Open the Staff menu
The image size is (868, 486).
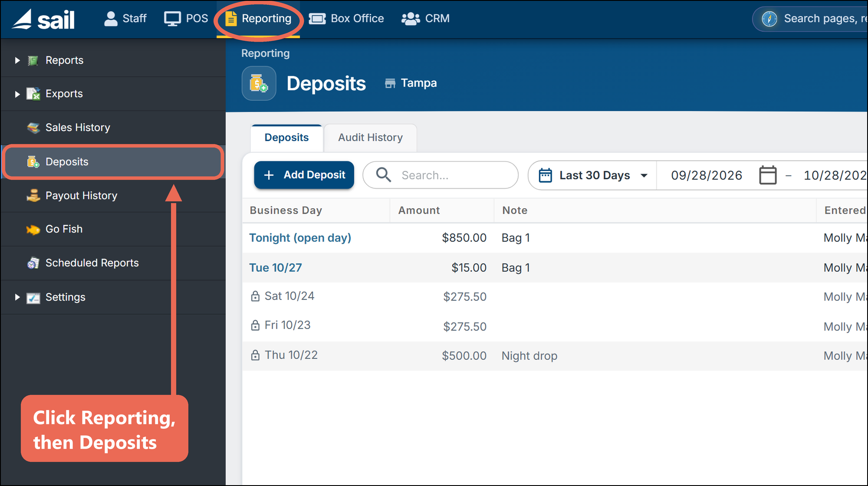(125, 19)
